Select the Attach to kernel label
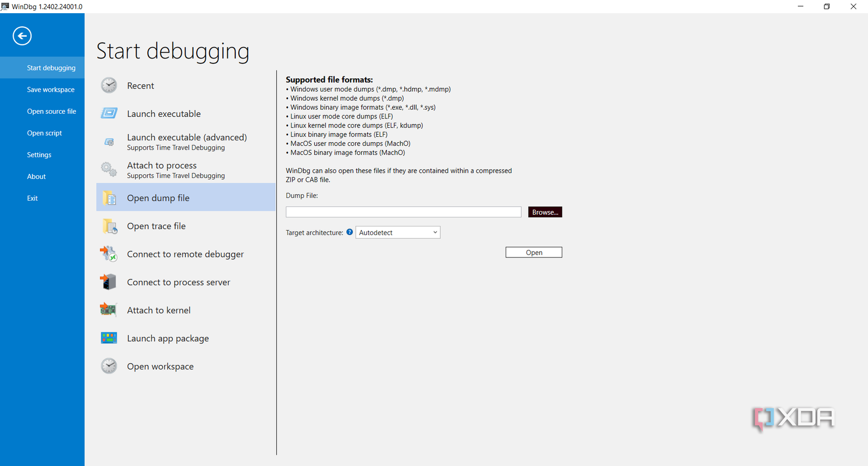This screenshot has width=868, height=466. pos(158,310)
